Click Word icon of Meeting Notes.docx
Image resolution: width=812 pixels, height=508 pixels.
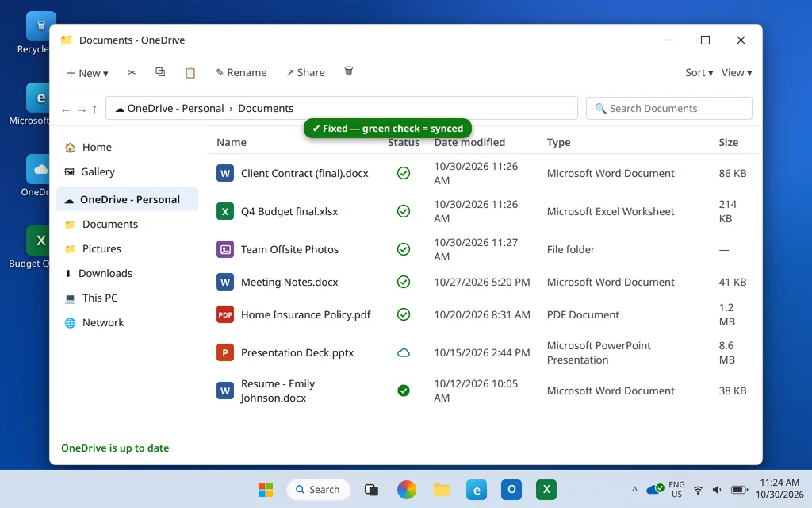tap(224, 282)
